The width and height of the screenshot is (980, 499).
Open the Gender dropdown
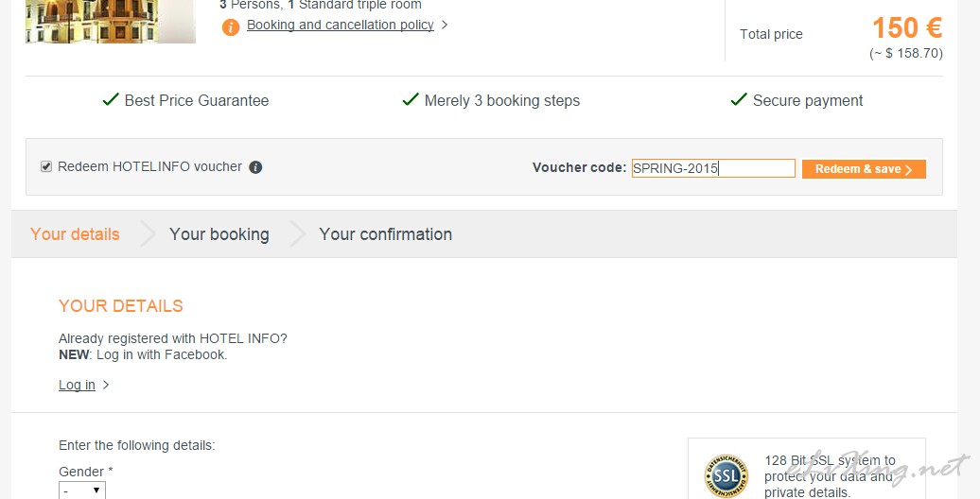tap(82, 490)
